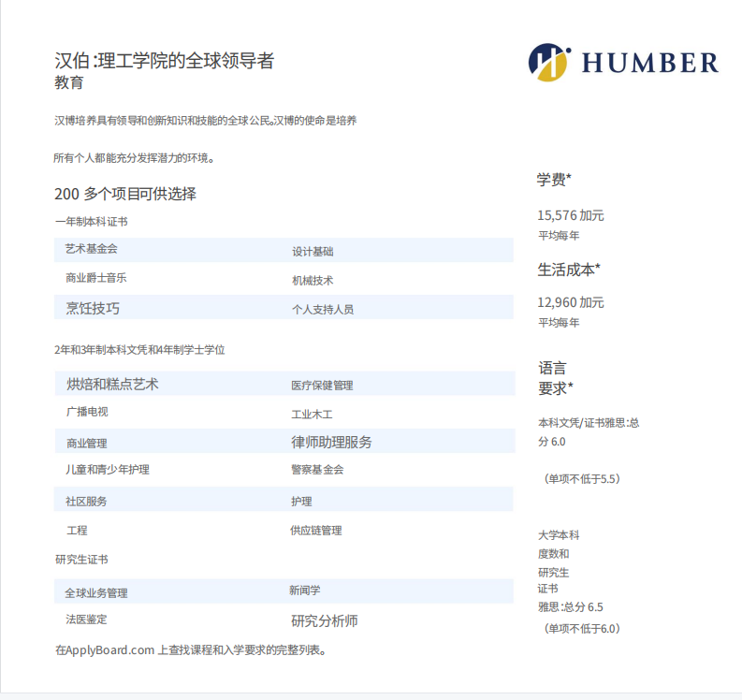
Task: Select 商业爵士音乐 program
Action: [96, 278]
